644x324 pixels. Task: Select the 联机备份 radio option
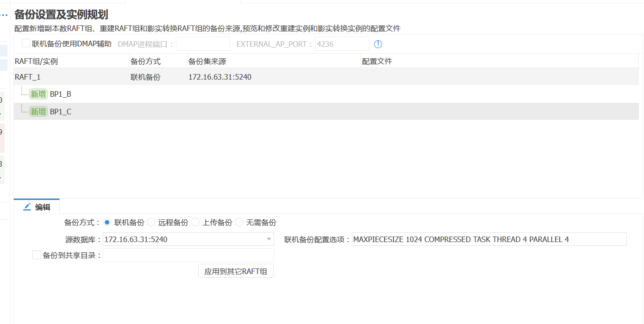[107, 222]
